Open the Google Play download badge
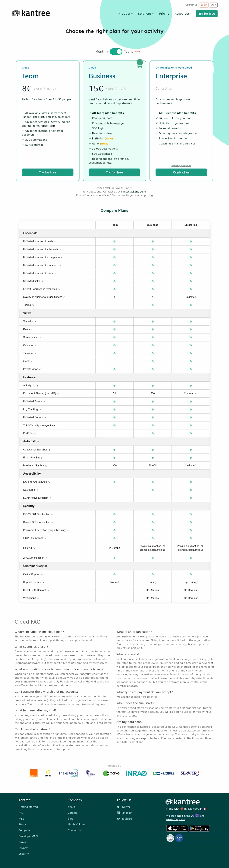The height and width of the screenshot is (868, 229). 199,828
